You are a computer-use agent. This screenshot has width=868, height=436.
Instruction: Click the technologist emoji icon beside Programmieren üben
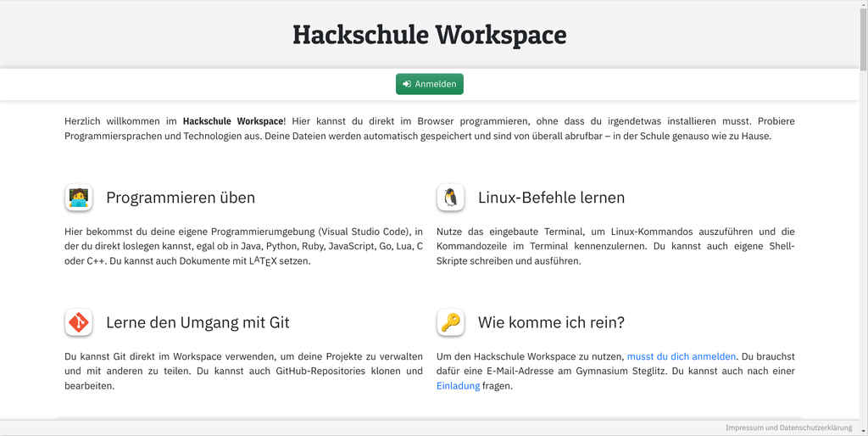(x=78, y=198)
